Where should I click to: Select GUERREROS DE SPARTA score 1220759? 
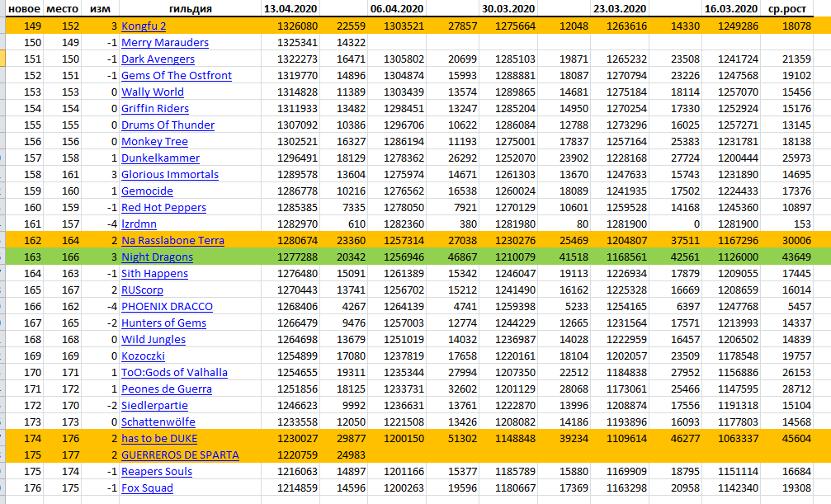point(290,455)
